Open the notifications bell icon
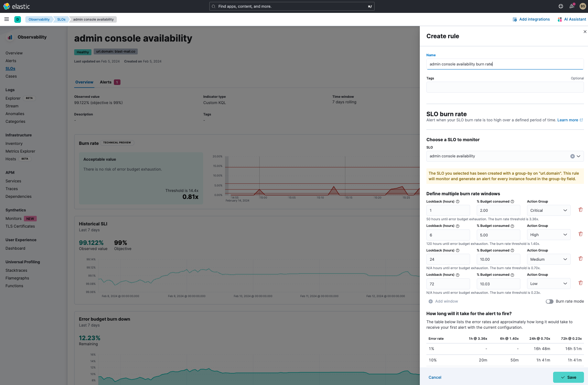 571,6
